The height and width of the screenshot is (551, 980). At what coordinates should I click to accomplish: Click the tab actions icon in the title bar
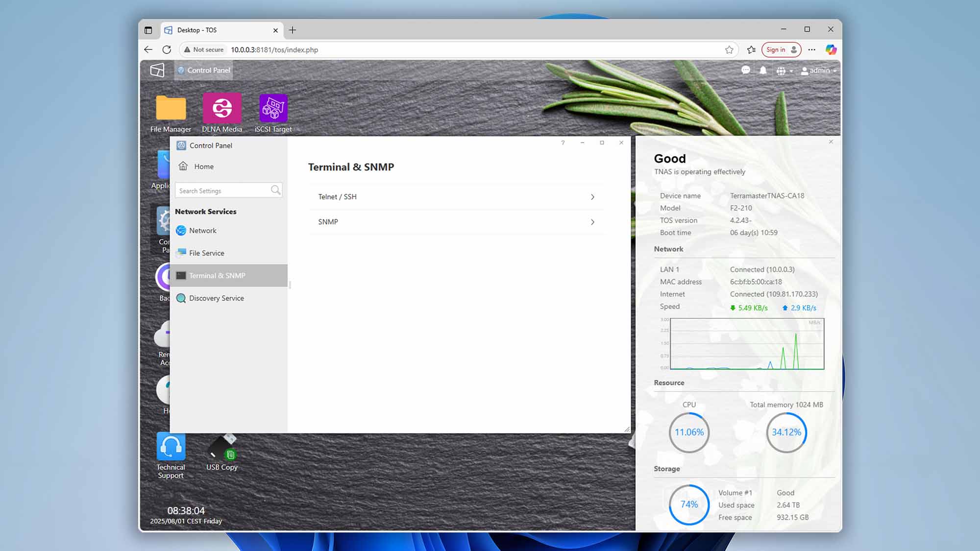tap(148, 30)
